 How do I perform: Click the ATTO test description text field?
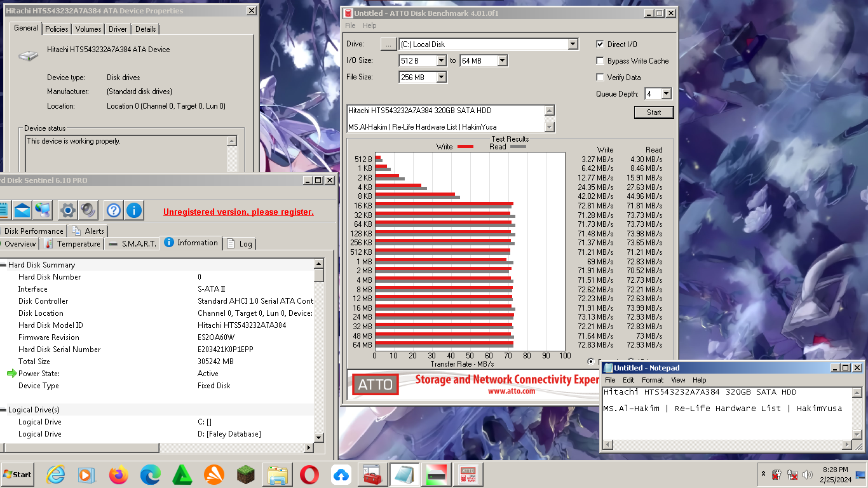tap(445, 118)
